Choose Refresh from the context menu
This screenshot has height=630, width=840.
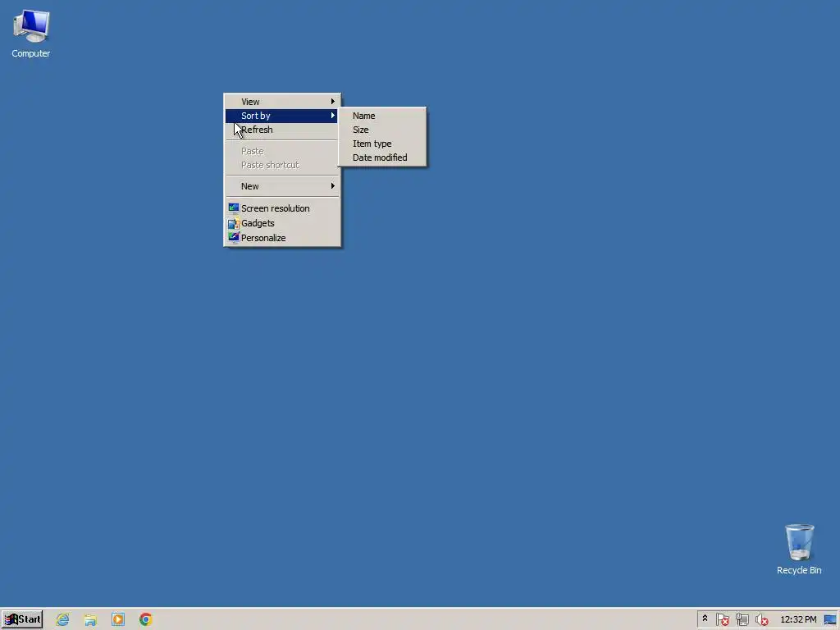point(282,130)
